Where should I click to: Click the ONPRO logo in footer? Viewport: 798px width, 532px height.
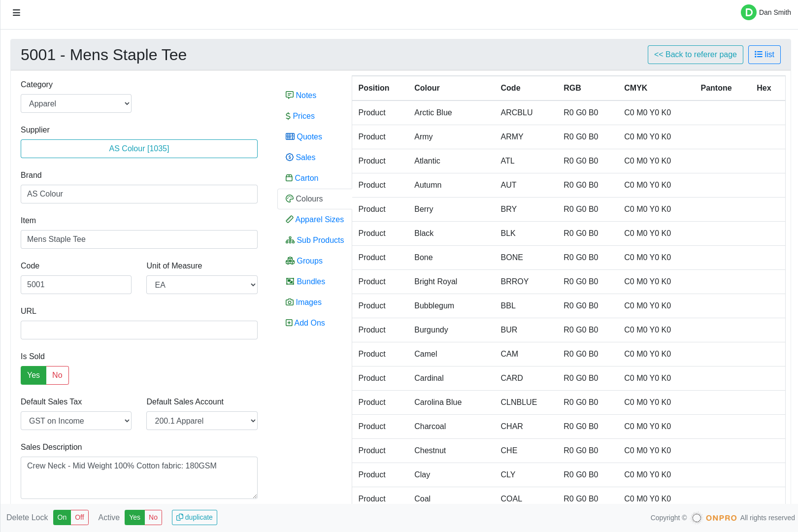715,518
